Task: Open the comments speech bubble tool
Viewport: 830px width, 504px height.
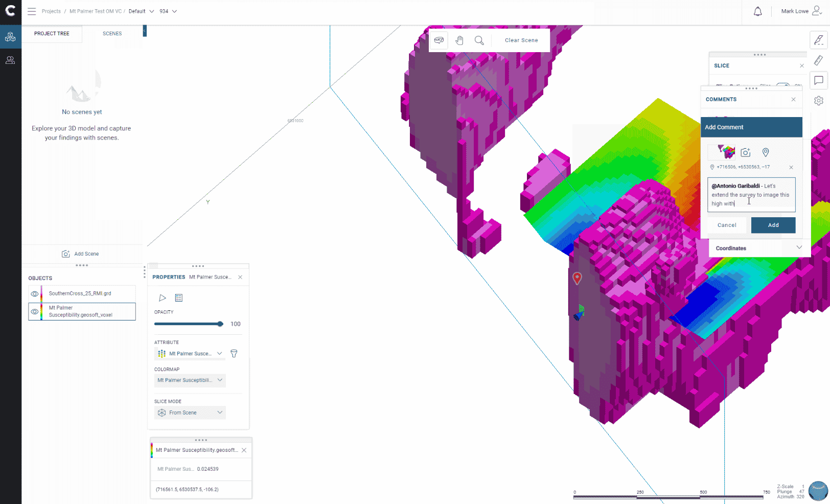Action: (x=819, y=80)
